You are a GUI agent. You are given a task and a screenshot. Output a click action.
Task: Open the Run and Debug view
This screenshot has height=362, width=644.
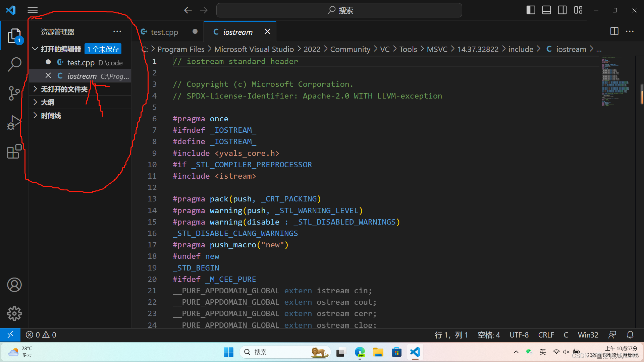click(x=14, y=123)
